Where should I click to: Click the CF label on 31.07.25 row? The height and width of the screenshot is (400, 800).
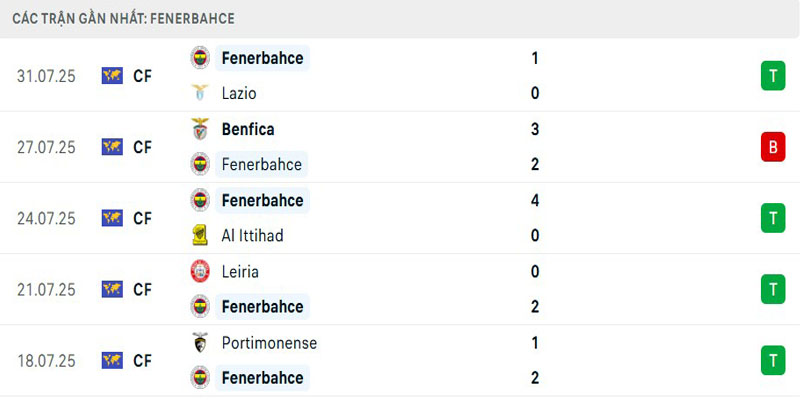(x=142, y=75)
